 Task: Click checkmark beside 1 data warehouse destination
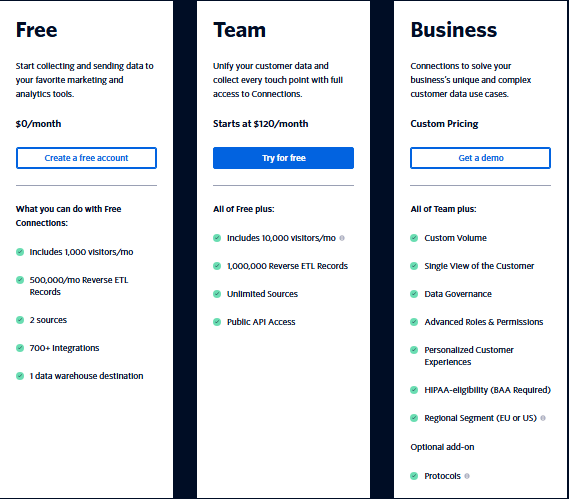point(20,376)
